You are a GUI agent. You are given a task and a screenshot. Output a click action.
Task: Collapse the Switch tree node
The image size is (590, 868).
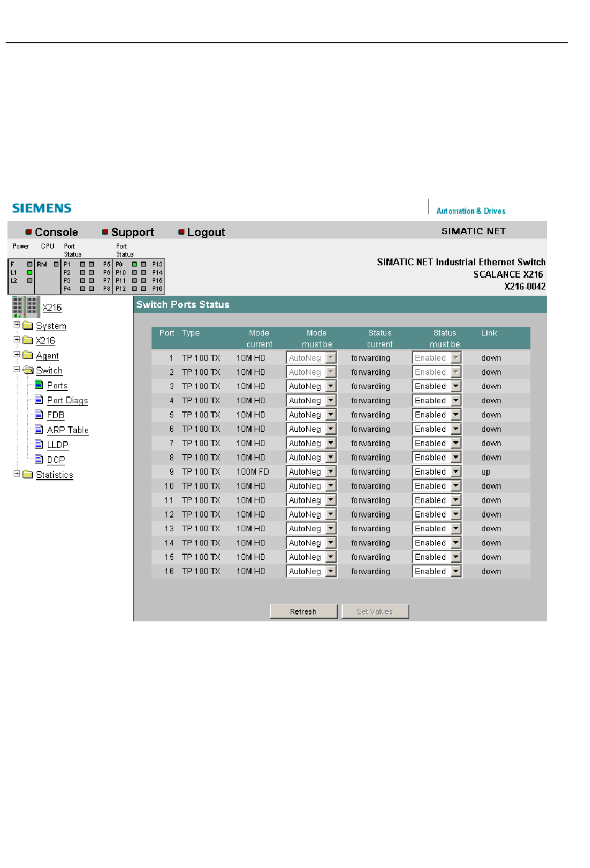[x=17, y=369]
